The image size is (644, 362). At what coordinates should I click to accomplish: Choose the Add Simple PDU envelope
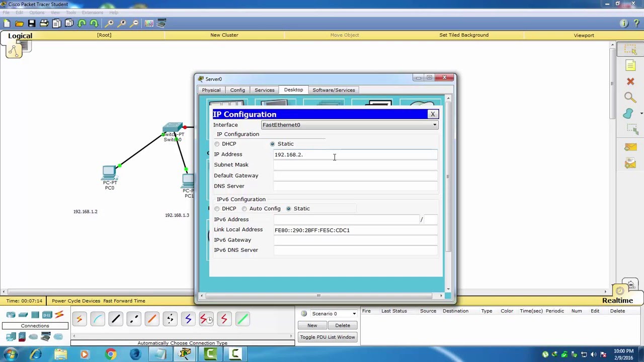630,147
